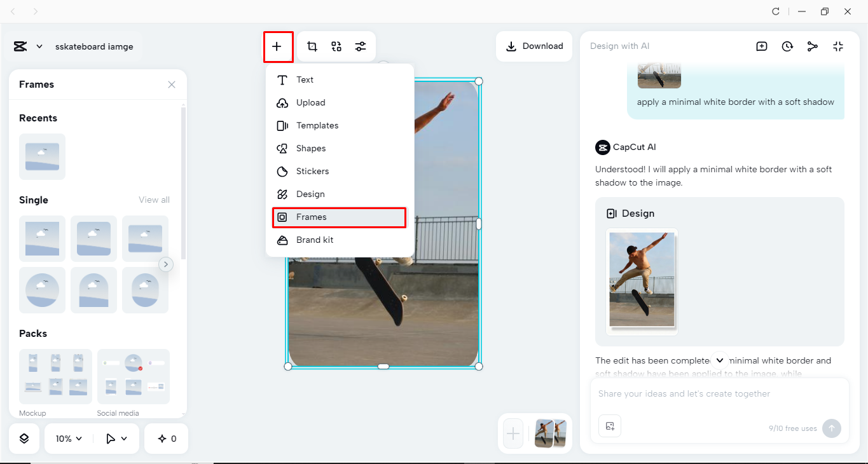Image resolution: width=868 pixels, height=464 pixels.
Task: Select the page thumbnail in bottom strip
Action: click(x=550, y=433)
